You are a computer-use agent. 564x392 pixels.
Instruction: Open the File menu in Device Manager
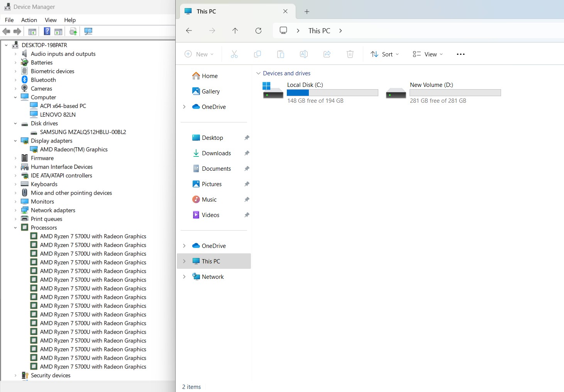pos(9,20)
